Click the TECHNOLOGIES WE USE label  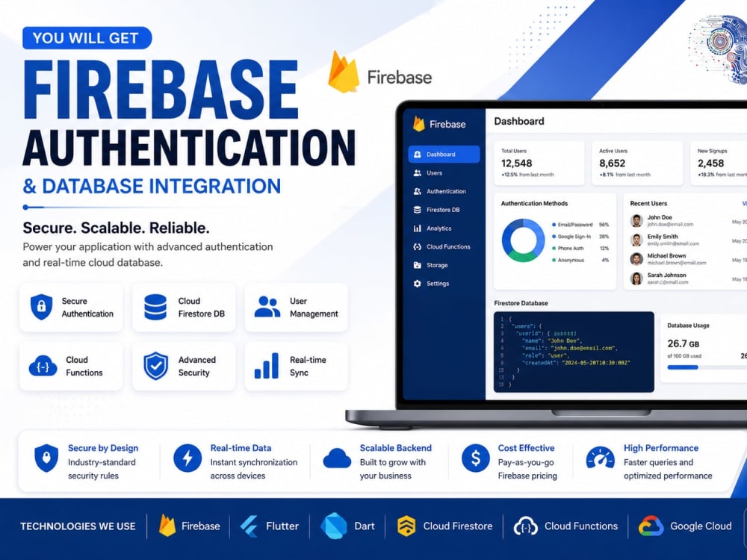(78, 526)
